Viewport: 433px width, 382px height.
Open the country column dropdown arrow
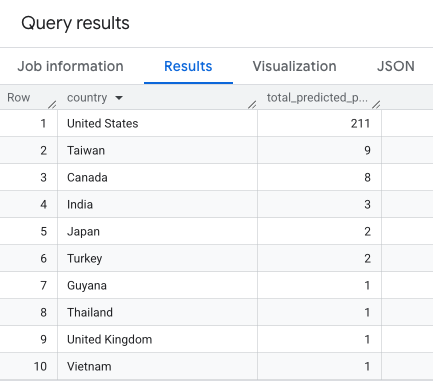pos(119,98)
